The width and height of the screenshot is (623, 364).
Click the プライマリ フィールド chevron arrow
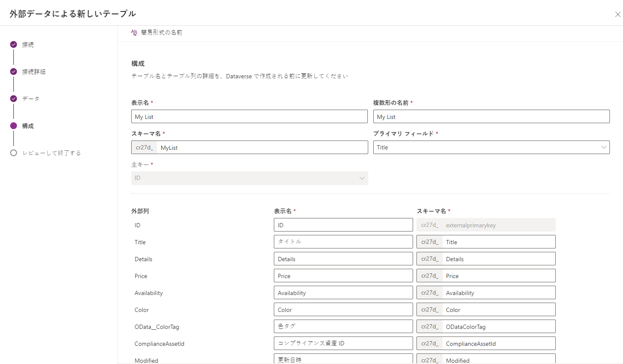(604, 147)
